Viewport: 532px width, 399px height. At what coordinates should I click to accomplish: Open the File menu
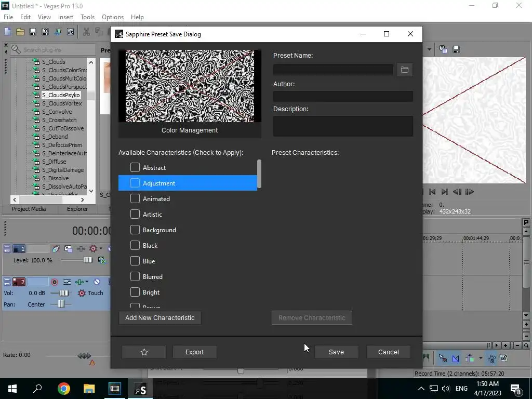(x=8, y=17)
